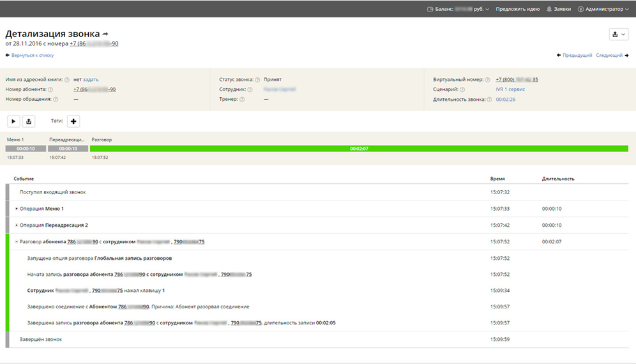
Task: Click Предложить идею in top bar
Action: pyautogui.click(x=518, y=9)
